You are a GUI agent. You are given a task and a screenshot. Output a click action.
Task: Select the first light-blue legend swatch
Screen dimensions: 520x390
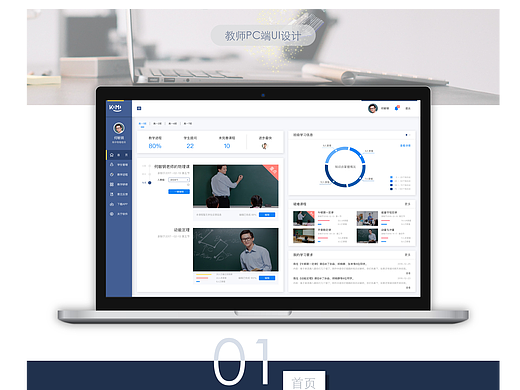pyautogui.click(x=391, y=177)
